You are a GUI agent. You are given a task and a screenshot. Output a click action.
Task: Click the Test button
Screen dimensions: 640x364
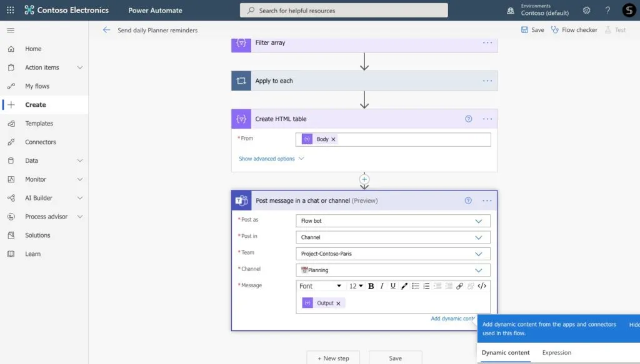pyautogui.click(x=616, y=30)
